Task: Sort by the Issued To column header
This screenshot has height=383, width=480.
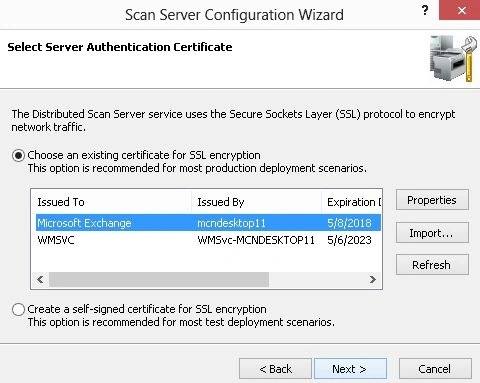Action: (112, 202)
